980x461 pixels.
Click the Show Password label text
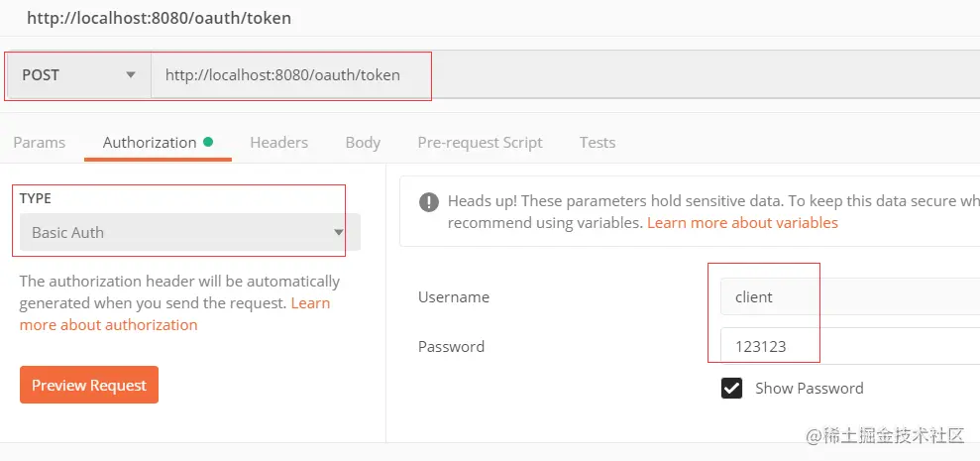[x=810, y=389]
